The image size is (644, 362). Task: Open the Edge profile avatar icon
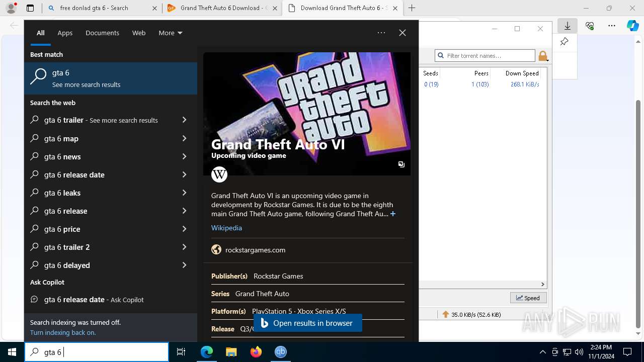pyautogui.click(x=11, y=8)
